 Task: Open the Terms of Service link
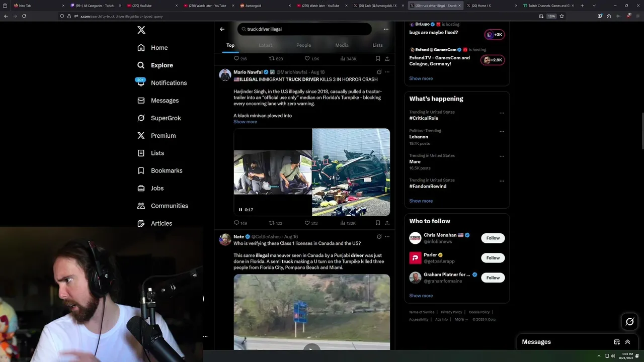[x=422, y=312]
